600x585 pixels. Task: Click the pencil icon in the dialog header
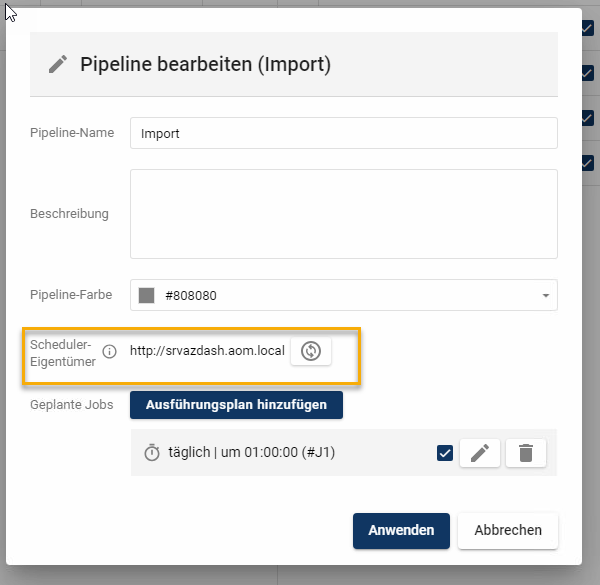click(59, 64)
